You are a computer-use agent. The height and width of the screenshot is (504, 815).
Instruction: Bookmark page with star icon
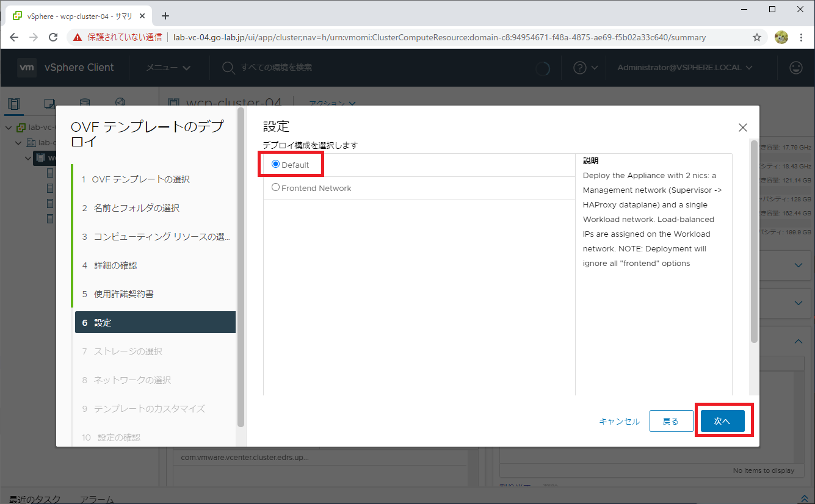pyautogui.click(x=757, y=37)
